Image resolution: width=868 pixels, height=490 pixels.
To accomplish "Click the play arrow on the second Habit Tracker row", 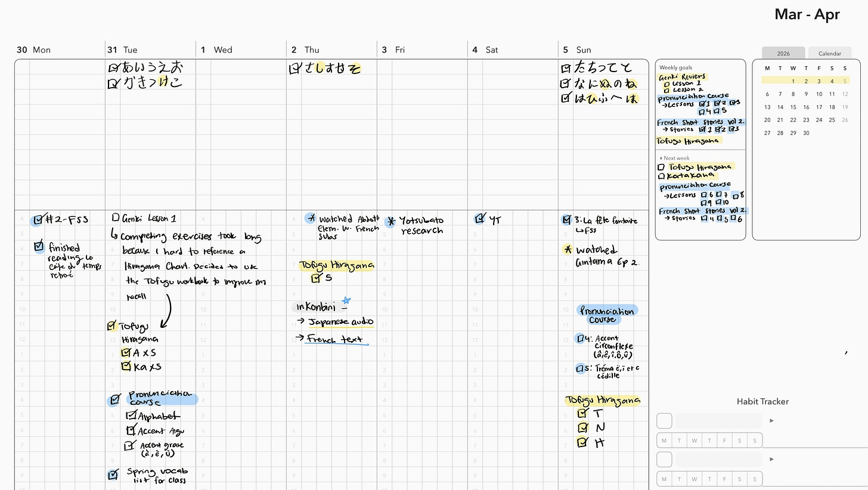I will tap(771, 459).
